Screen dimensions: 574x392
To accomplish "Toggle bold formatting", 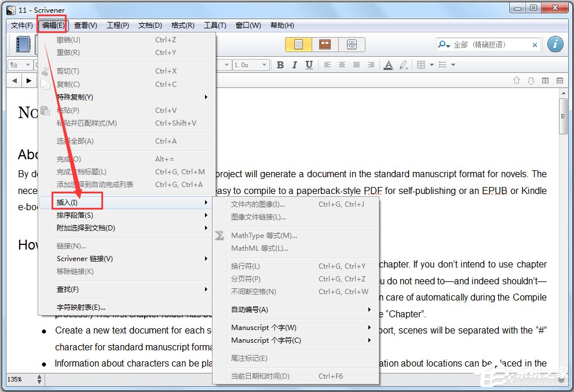I will 280,65.
